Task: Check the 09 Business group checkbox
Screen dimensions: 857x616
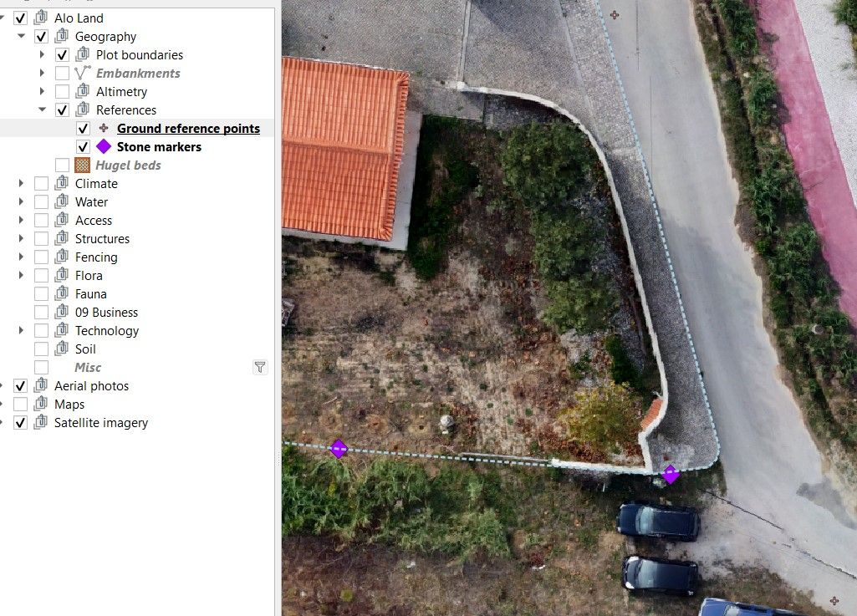Action: [x=41, y=313]
